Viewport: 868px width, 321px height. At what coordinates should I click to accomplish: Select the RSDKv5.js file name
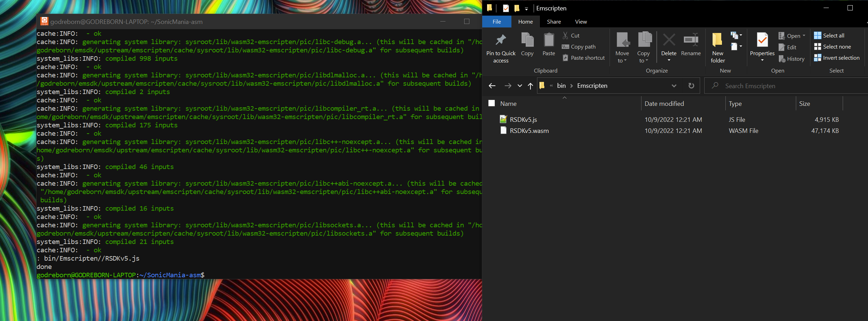click(524, 120)
